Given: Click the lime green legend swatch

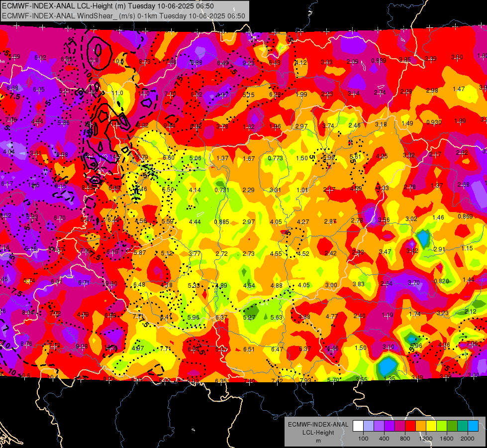Looking at the screenshot, I should click(442, 426).
